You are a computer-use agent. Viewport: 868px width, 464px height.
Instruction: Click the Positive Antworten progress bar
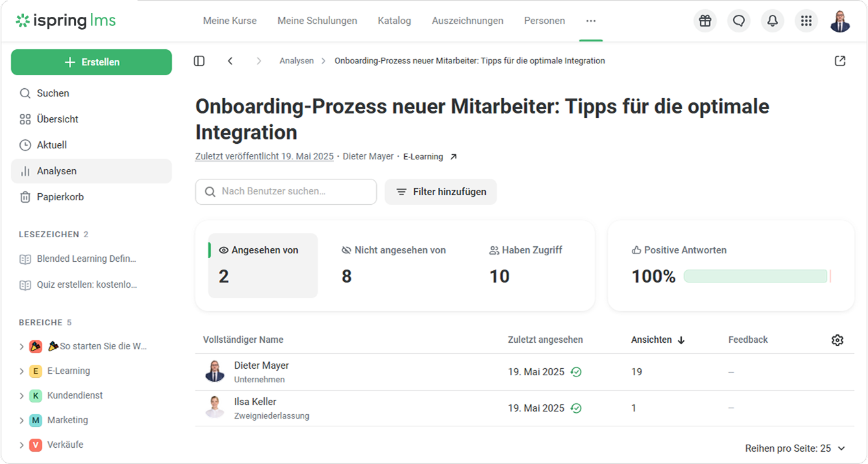tap(758, 277)
